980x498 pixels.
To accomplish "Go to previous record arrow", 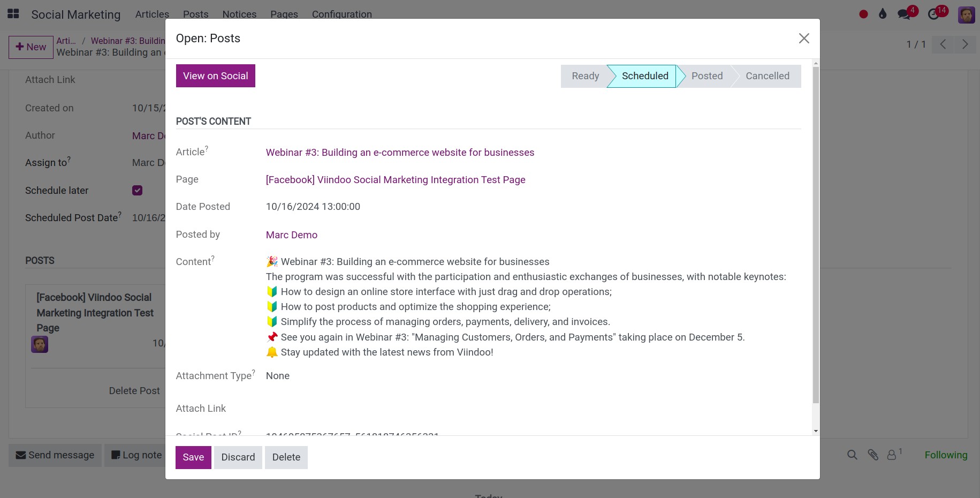I will (x=943, y=44).
